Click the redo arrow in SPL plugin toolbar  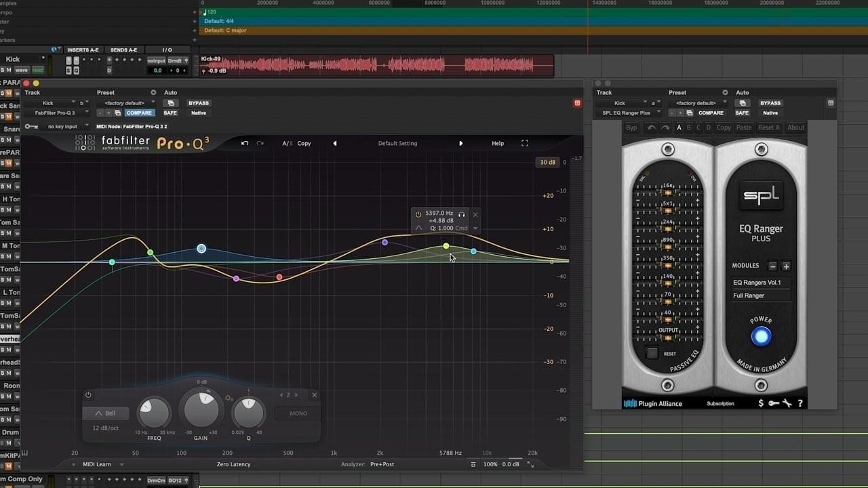(664, 128)
